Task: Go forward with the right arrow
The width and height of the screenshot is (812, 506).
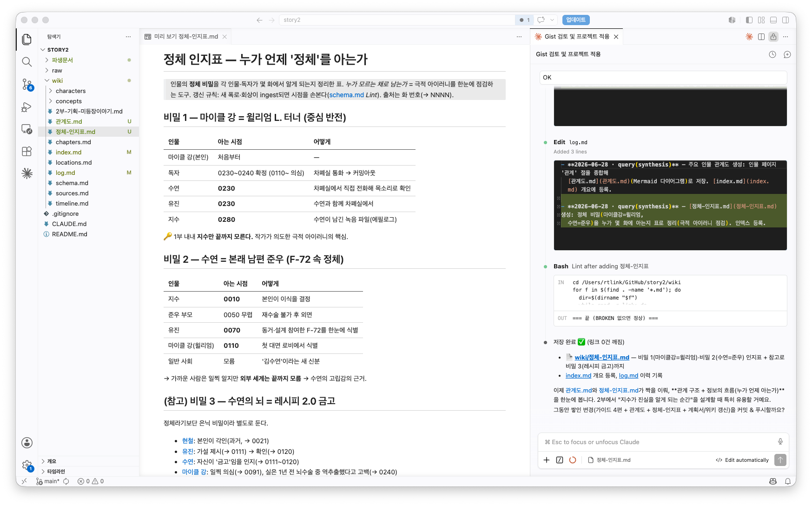Action: tap(272, 20)
